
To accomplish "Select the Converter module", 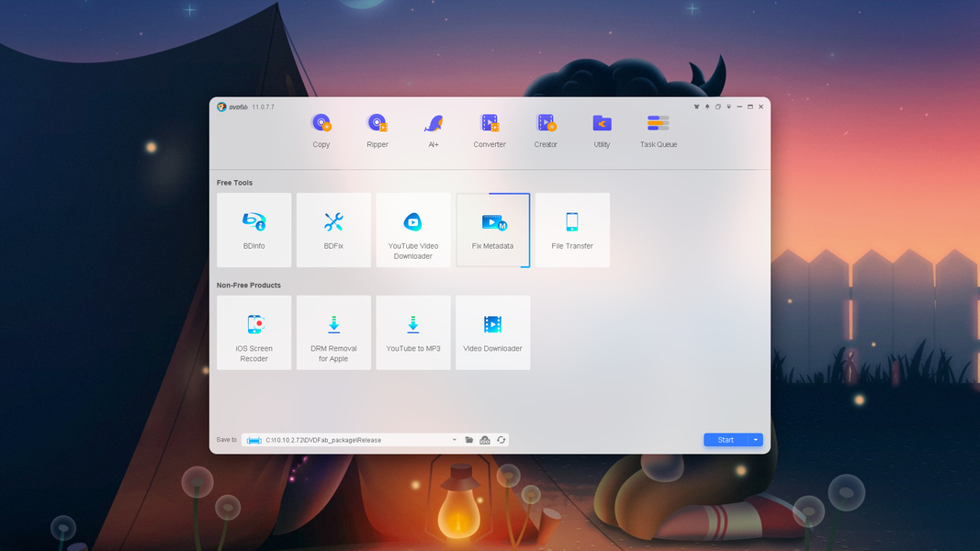I will 490,130.
